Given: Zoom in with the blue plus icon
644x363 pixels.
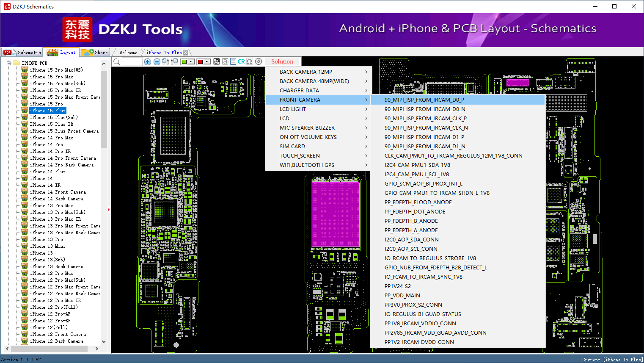Looking at the screenshot, I should [148, 62].
